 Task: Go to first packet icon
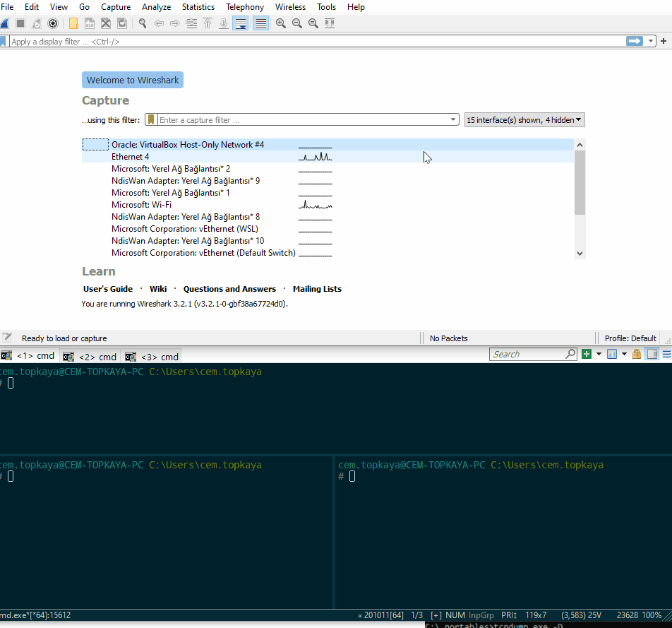208,23
